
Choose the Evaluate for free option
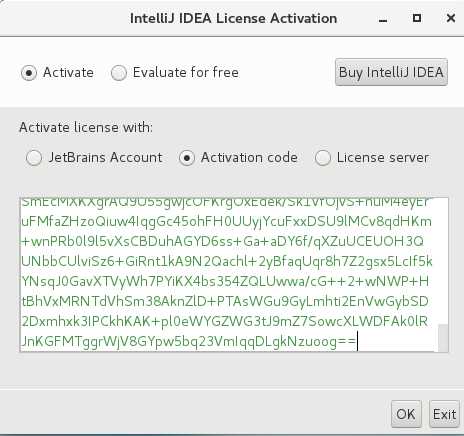click(119, 73)
